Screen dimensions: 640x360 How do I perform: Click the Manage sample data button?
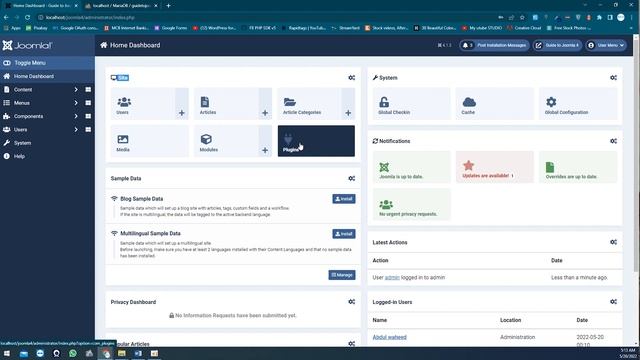(x=342, y=275)
